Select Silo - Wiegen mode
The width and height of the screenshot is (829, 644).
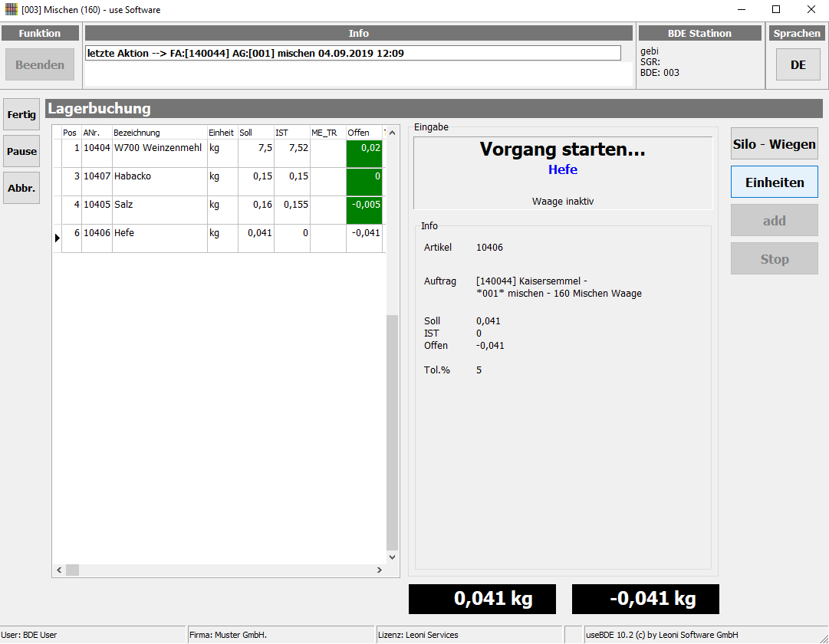coord(774,144)
